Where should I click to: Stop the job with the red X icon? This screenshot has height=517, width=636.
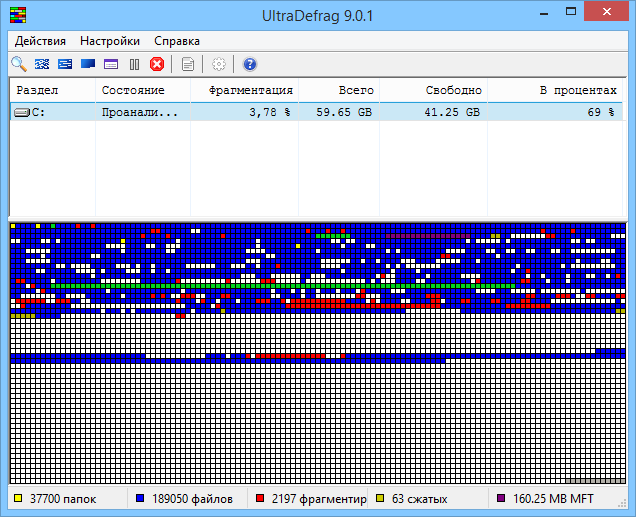point(157,64)
